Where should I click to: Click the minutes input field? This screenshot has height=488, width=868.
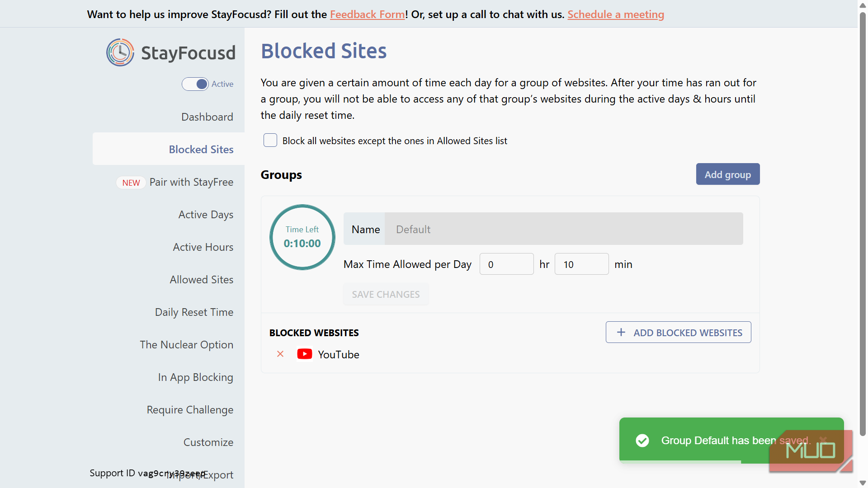(x=581, y=264)
